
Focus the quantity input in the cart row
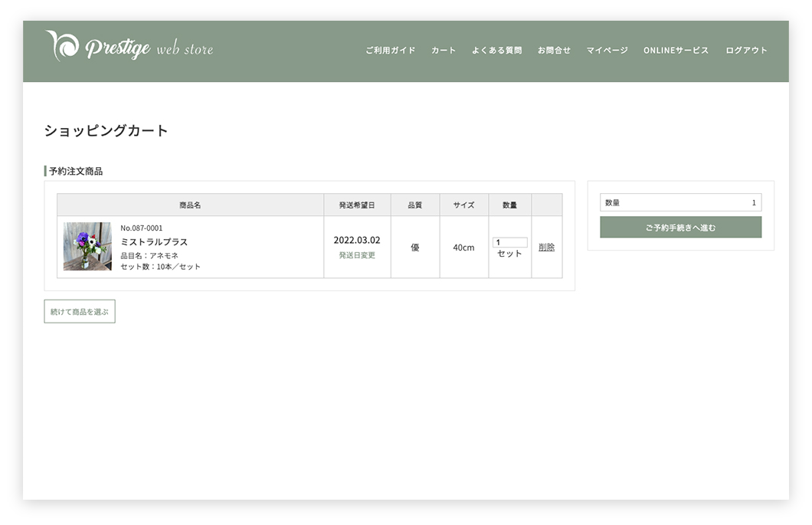tap(509, 242)
